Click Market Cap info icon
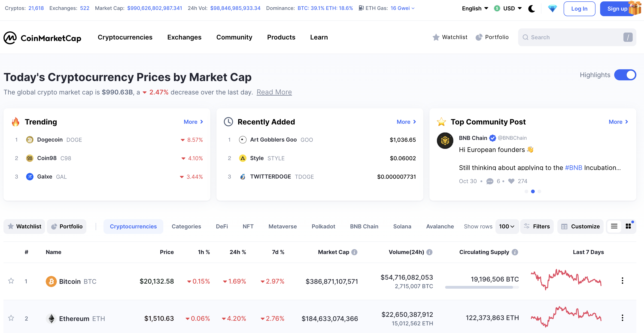This screenshot has width=644, height=333. click(354, 252)
